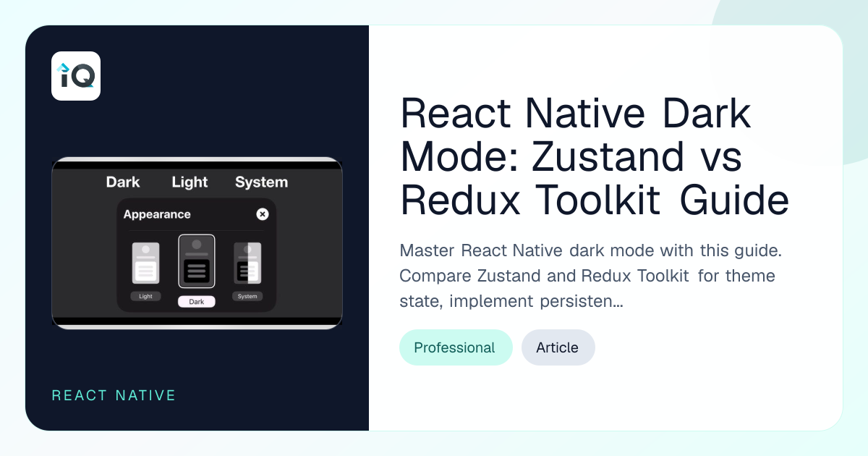Click the 'Dark' heading above popup

[x=123, y=182]
